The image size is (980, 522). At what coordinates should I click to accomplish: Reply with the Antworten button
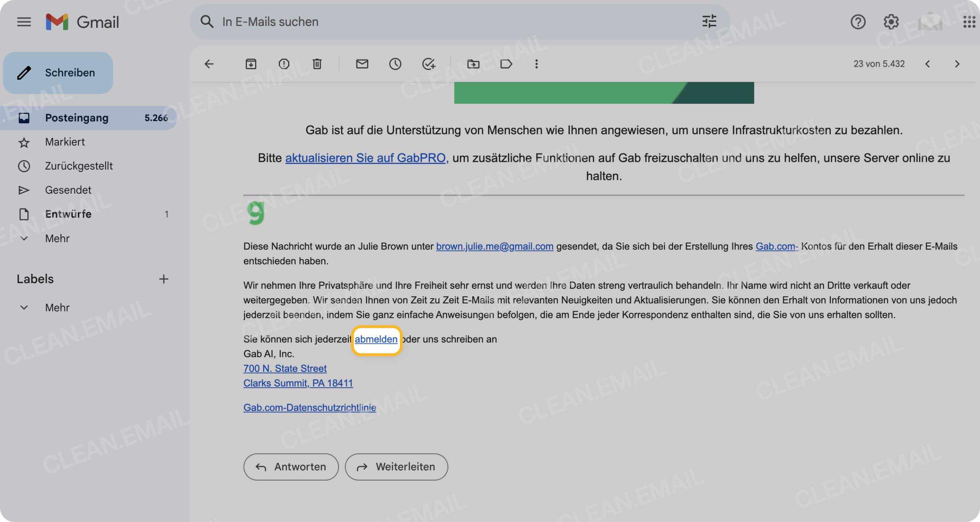pyautogui.click(x=291, y=466)
